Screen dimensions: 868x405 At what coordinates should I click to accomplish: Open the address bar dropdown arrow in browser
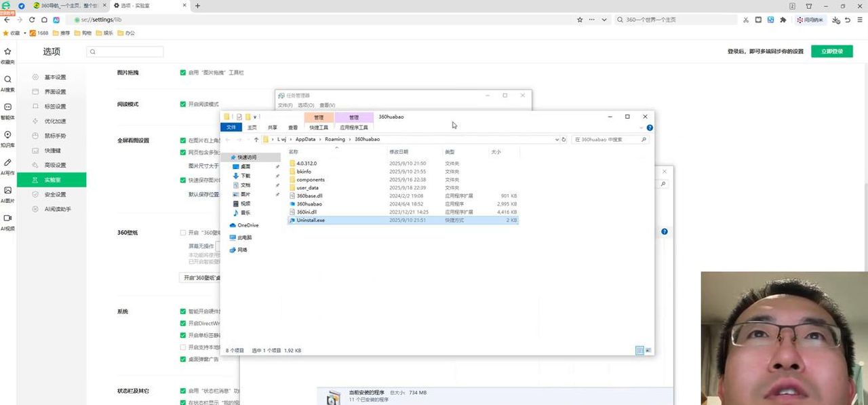click(604, 20)
